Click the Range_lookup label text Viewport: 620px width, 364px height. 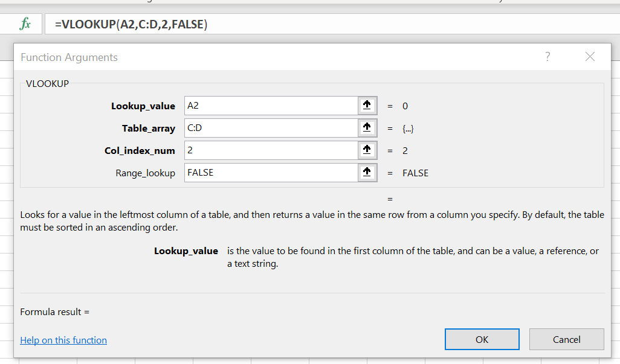coord(145,173)
